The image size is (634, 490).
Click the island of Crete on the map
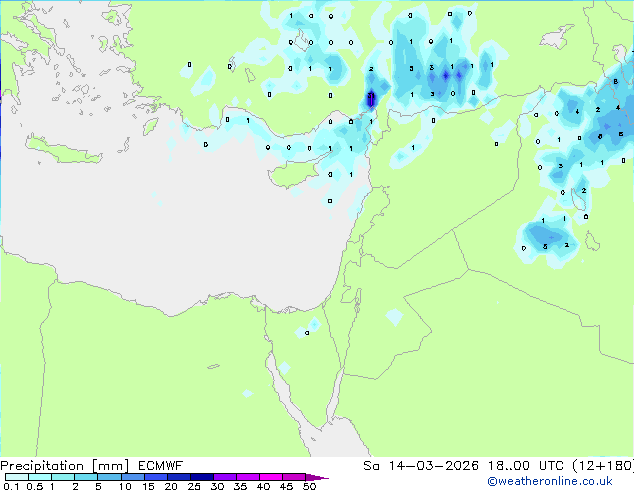[63, 150]
